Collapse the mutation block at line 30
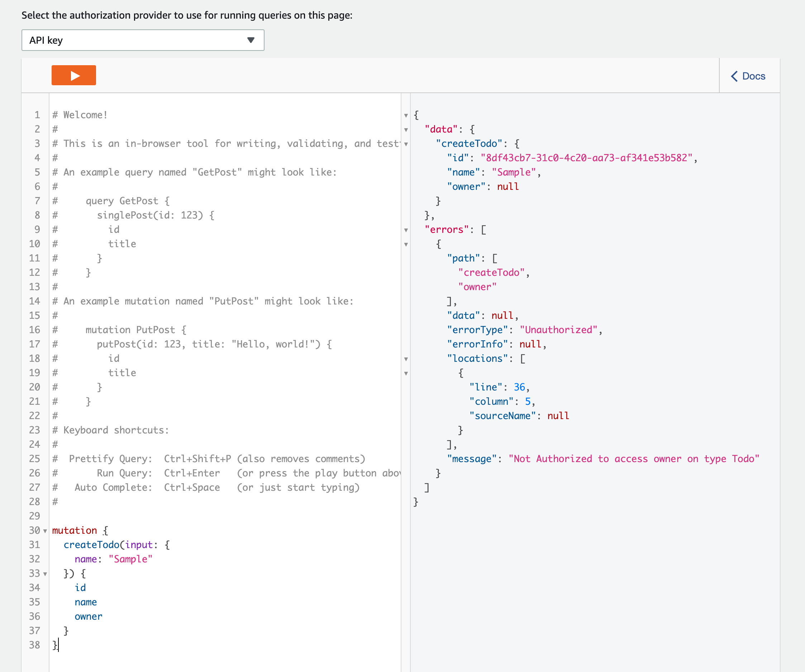This screenshot has width=805, height=672. (x=45, y=531)
